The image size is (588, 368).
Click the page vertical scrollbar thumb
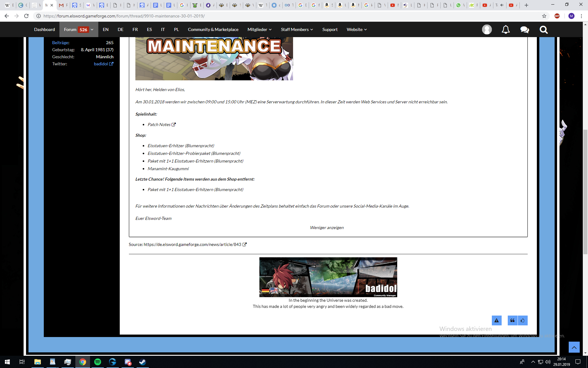click(x=585, y=192)
